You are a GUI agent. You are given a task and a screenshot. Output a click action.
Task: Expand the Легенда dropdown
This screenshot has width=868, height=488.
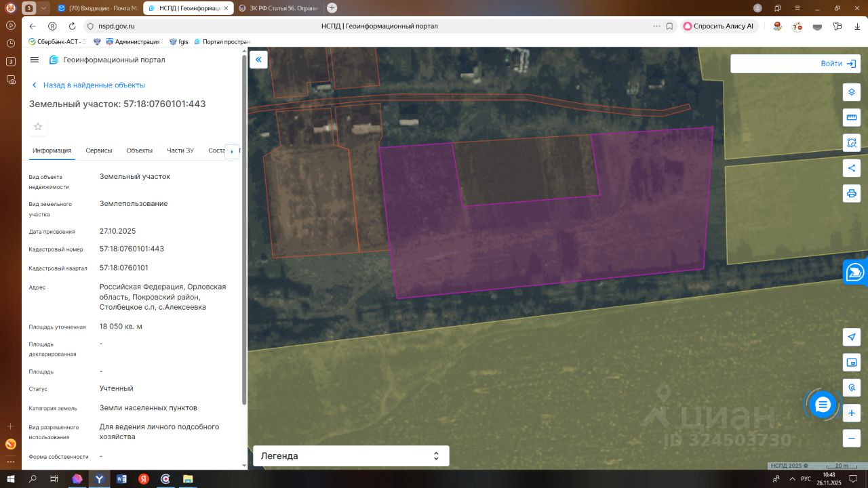(351, 456)
